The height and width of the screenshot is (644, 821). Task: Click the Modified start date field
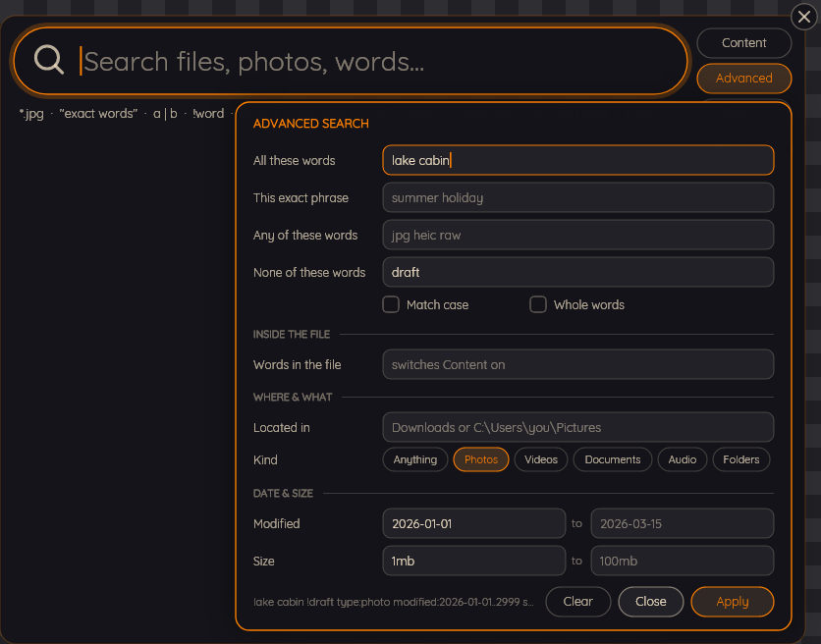point(474,523)
